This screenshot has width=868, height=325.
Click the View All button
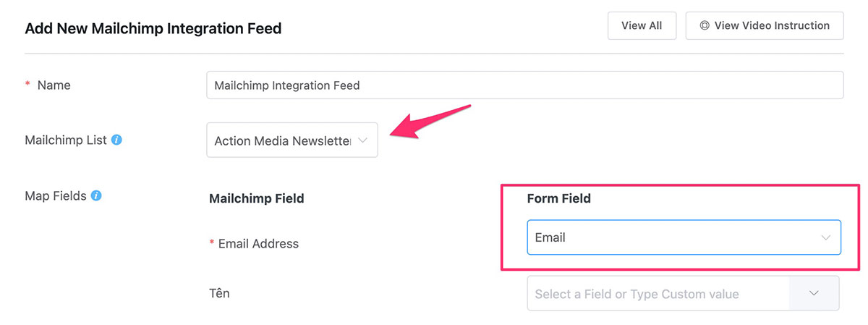[642, 25]
